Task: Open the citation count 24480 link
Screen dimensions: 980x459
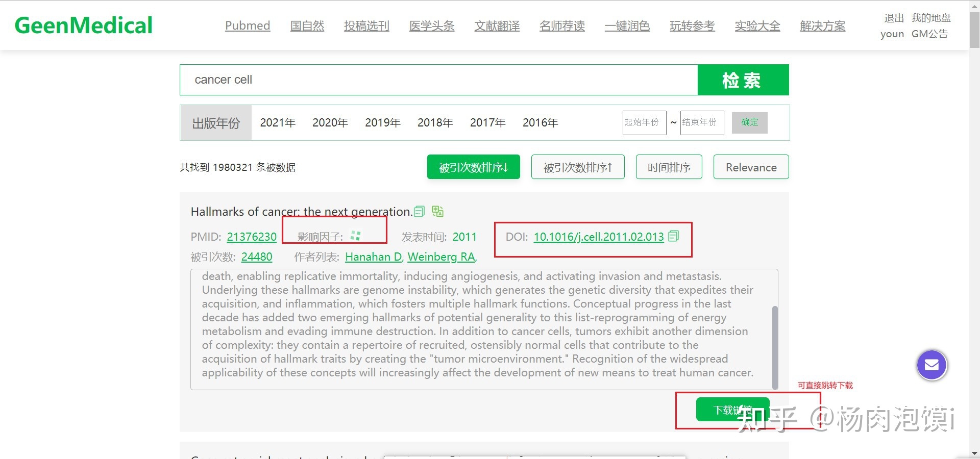Action: click(257, 257)
